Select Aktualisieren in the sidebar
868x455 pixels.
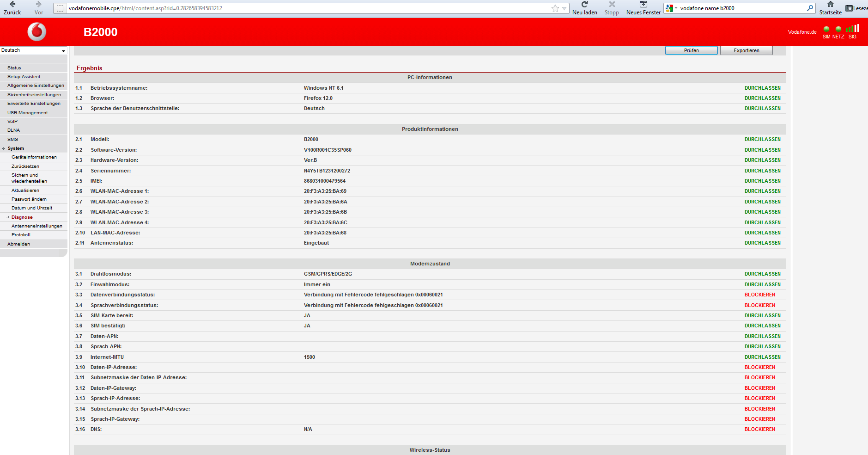tap(25, 191)
